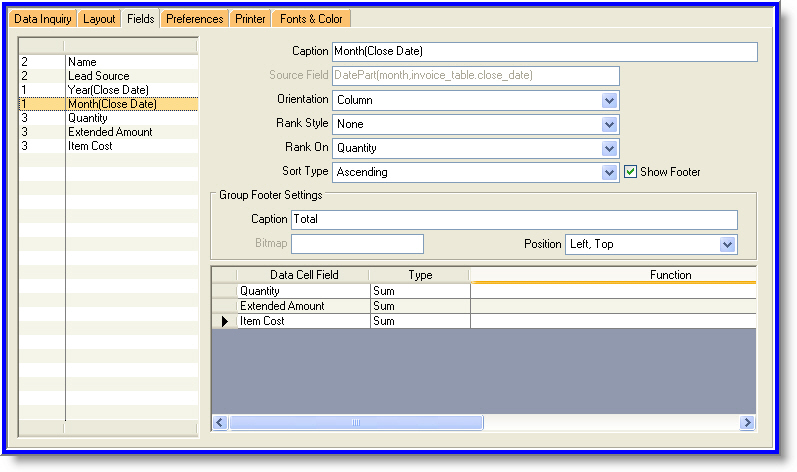797x472 pixels.
Task: Expand the Position dropdown
Action: (x=727, y=244)
